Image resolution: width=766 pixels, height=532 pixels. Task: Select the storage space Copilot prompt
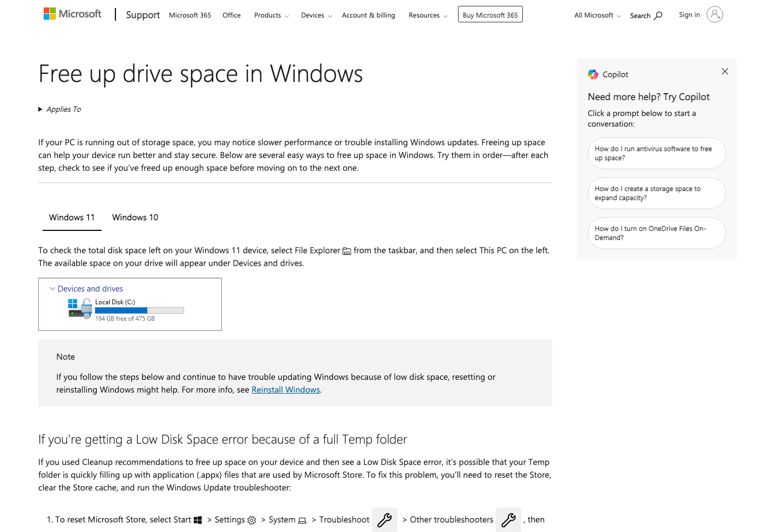click(657, 193)
